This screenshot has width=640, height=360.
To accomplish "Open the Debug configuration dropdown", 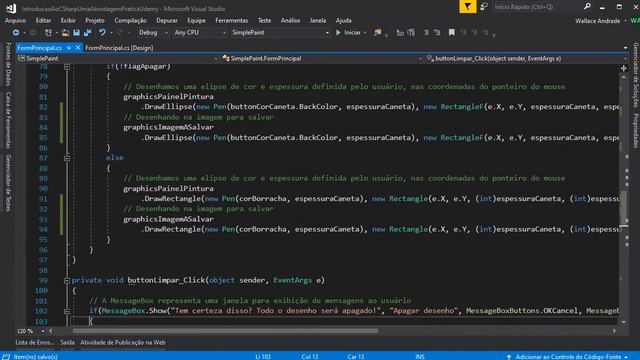I will pyautogui.click(x=152, y=33).
